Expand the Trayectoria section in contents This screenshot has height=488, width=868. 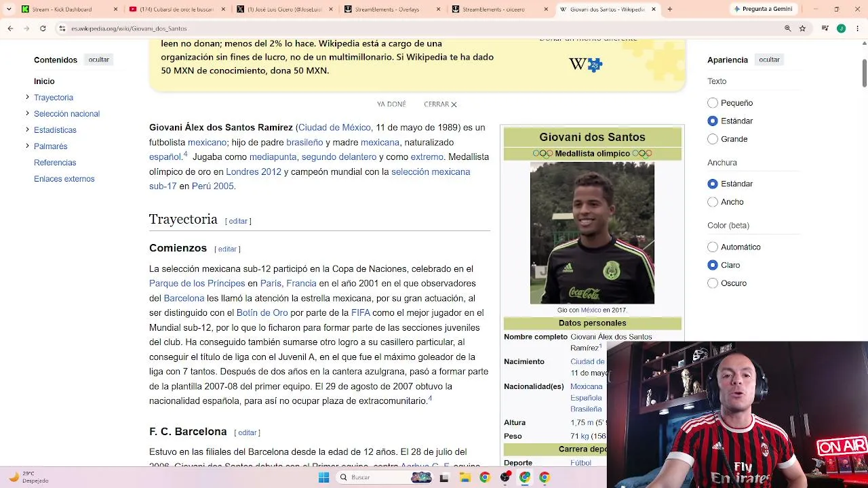click(x=27, y=97)
